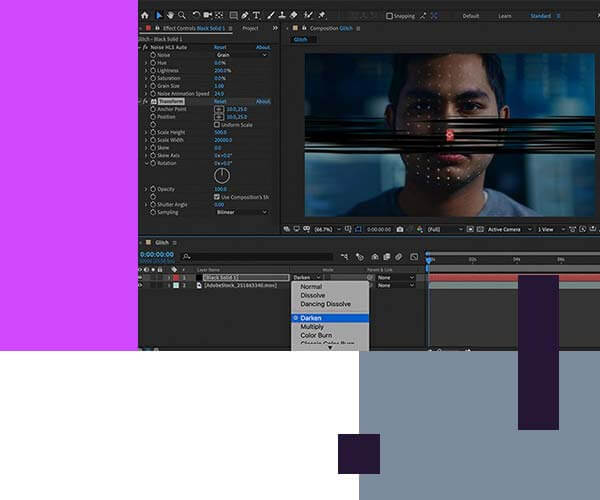Viewport: 600px width, 500px height.
Task: Select the Brush tool
Action: pyautogui.click(x=271, y=15)
